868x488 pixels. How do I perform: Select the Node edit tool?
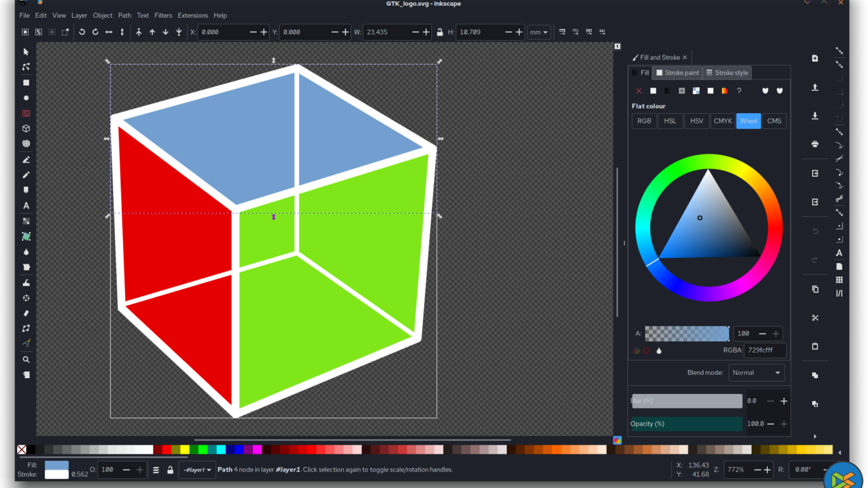[x=26, y=67]
